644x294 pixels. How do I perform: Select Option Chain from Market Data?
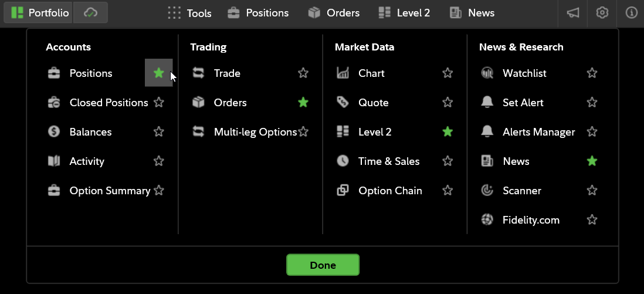[390, 191]
